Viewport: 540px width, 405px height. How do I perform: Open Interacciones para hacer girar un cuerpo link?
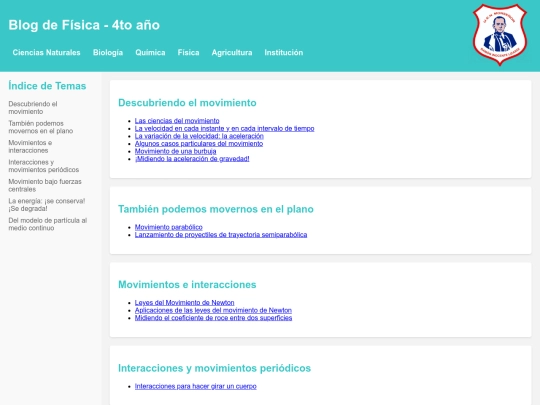(196, 386)
